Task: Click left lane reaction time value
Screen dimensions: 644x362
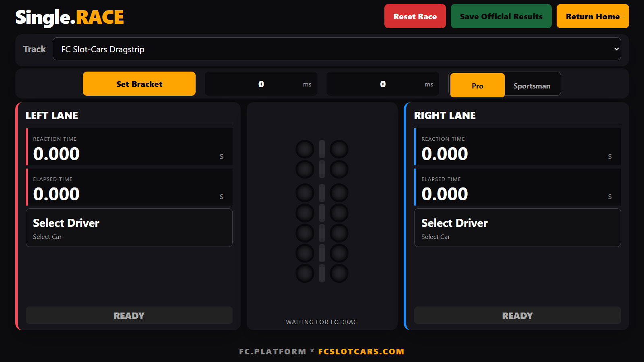Action: coord(56,154)
